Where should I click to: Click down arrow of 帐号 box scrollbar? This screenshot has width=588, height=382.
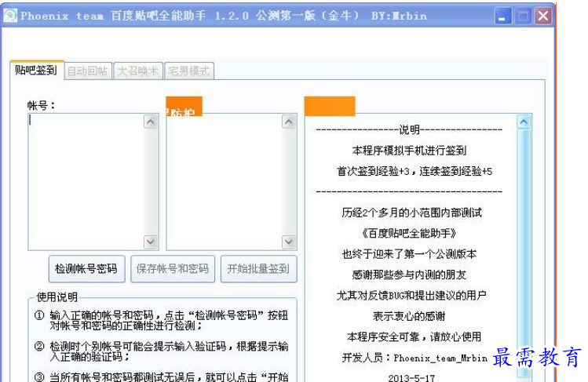click(x=151, y=242)
